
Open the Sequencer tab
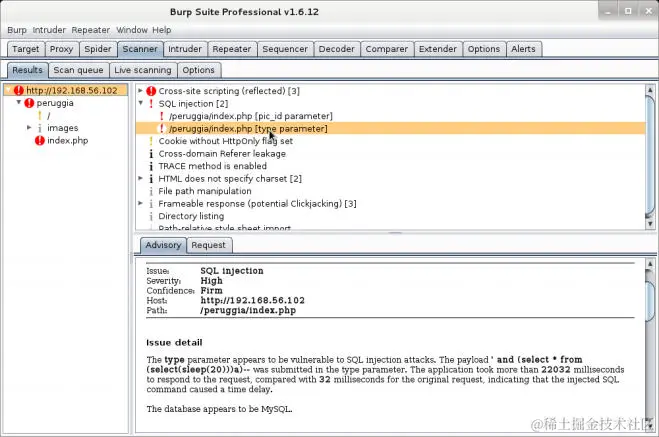click(285, 49)
